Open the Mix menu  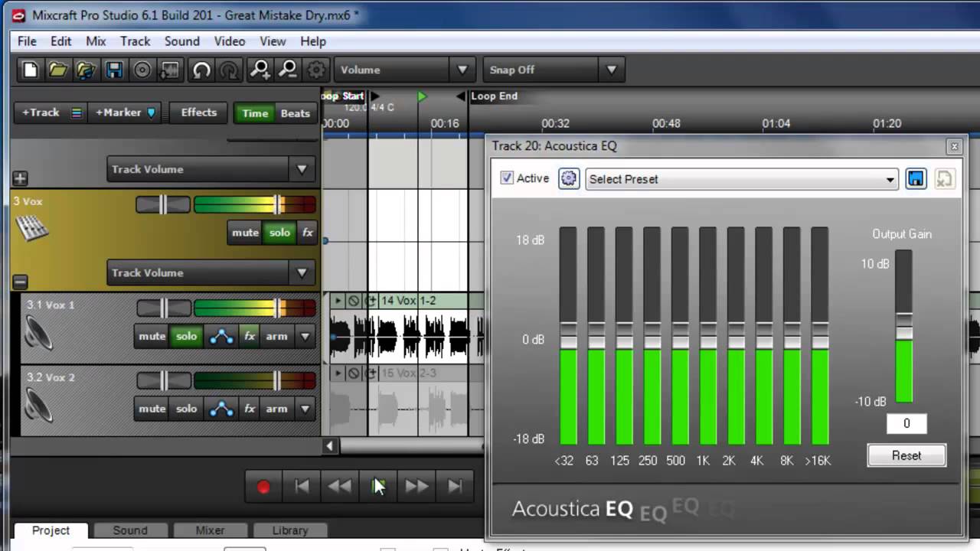coord(96,41)
